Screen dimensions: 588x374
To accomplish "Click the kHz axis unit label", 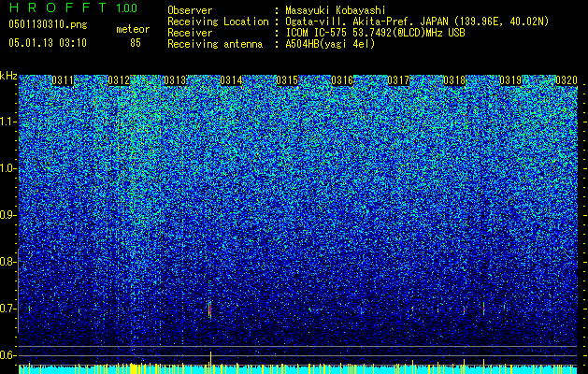I will pyautogui.click(x=8, y=76).
